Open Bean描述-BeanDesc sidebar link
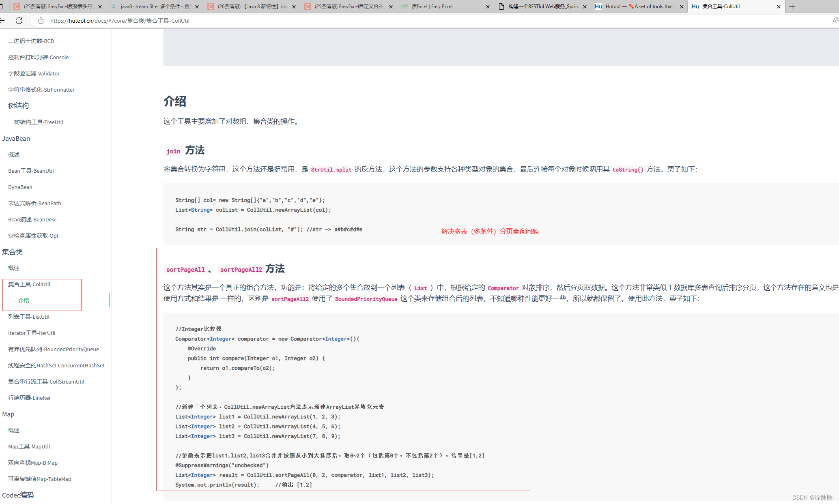Screen dimensions: 839x504 (x=32, y=219)
